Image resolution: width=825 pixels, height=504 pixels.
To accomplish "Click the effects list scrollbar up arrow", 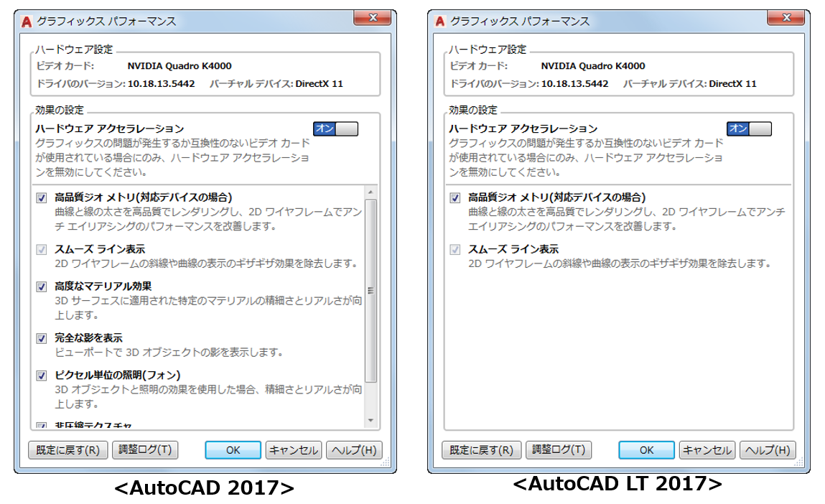I will click(x=370, y=192).
